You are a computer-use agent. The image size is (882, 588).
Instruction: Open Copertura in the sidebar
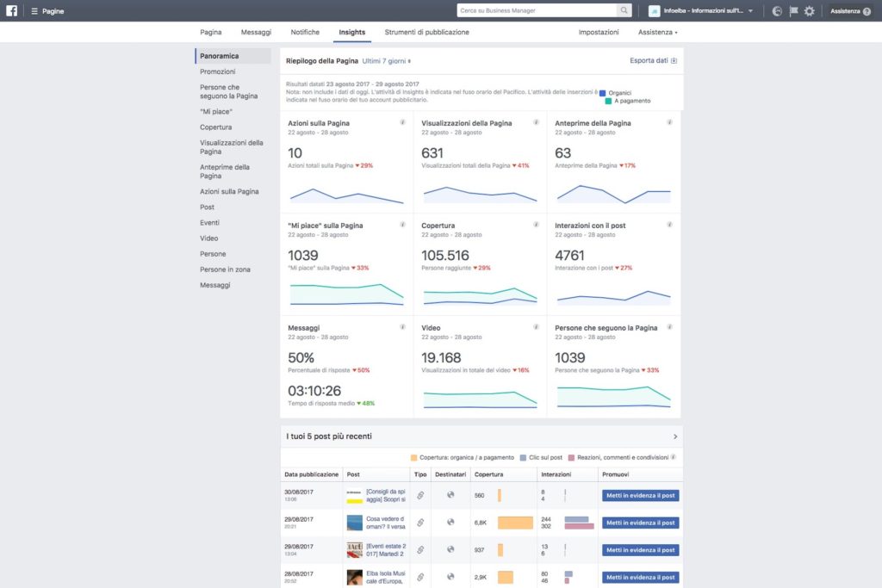[216, 127]
